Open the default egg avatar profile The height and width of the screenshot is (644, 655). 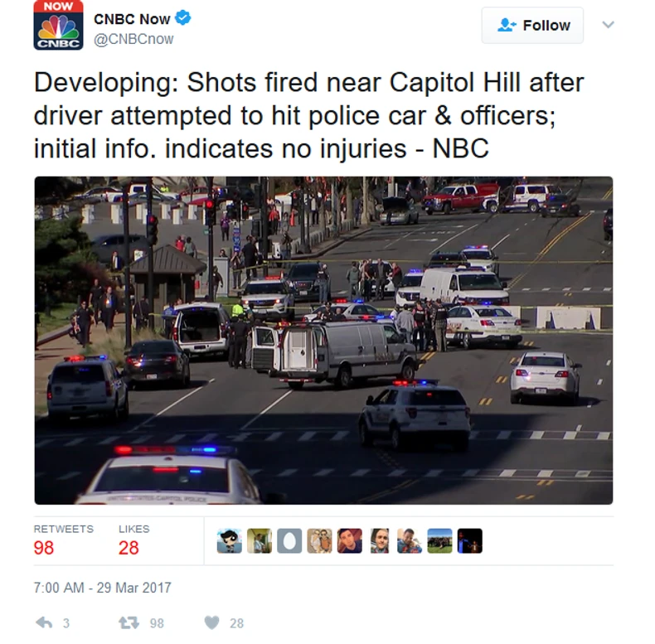[289, 541]
